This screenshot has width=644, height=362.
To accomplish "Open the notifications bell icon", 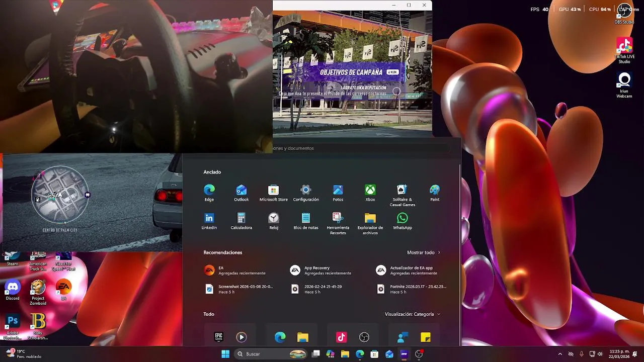I will point(635,354).
